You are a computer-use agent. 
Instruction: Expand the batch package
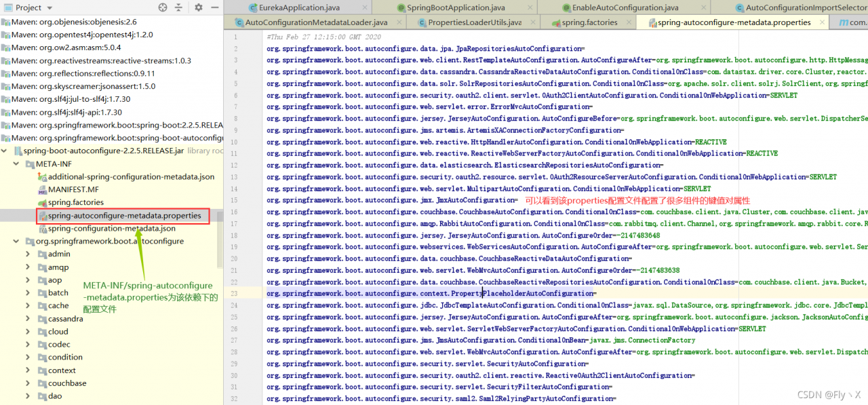click(28, 293)
